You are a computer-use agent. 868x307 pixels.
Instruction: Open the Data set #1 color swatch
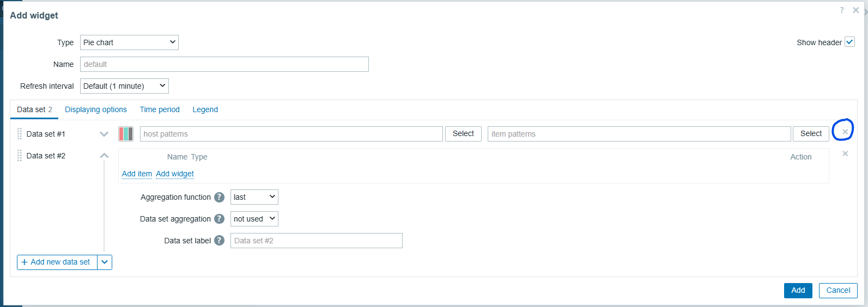click(x=126, y=134)
